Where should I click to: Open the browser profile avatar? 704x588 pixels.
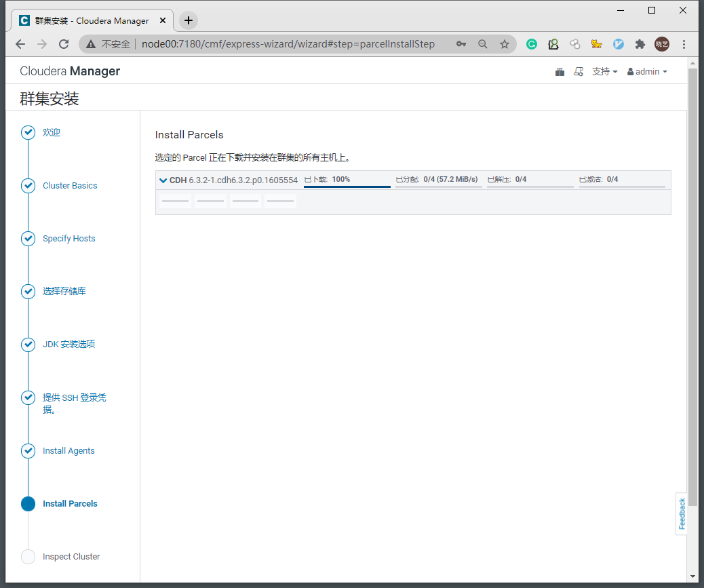tap(662, 44)
